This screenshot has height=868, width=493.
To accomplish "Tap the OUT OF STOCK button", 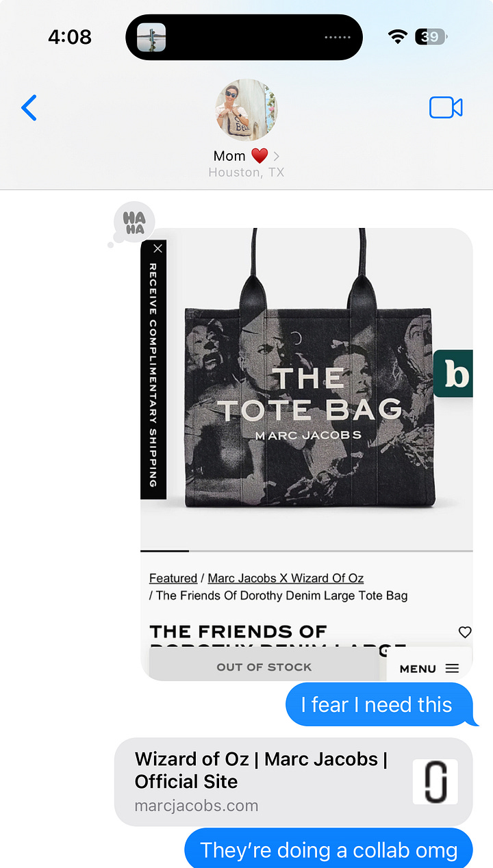I will (264, 666).
